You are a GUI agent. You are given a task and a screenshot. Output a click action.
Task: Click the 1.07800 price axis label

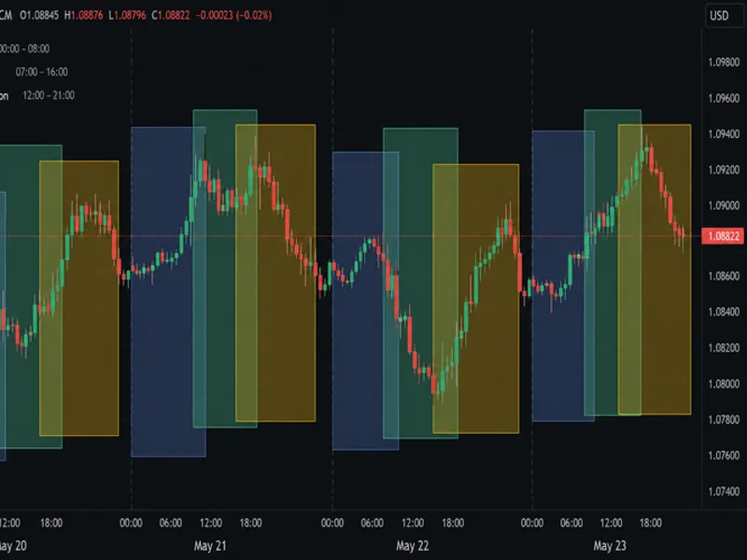[724, 419]
